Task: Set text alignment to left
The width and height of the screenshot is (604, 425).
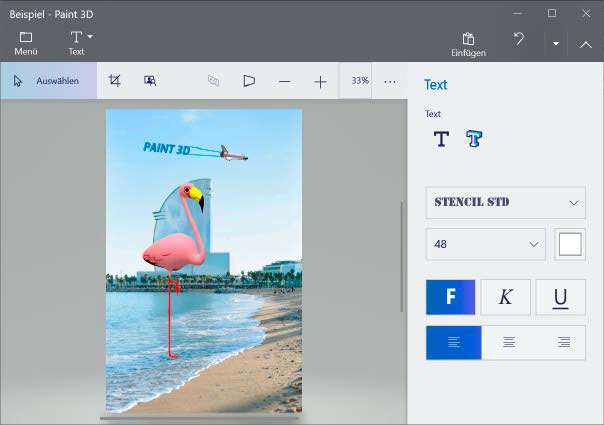Action: (454, 343)
